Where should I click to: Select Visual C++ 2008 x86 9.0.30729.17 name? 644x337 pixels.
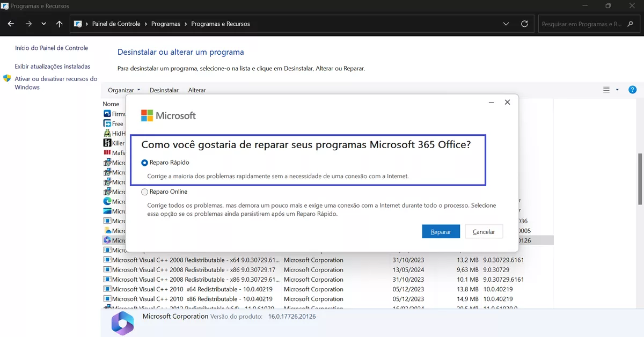tap(194, 270)
